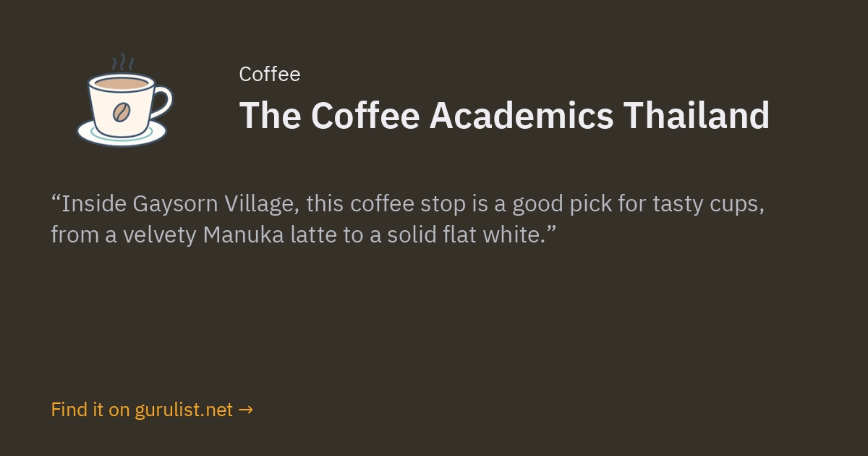Screen dimensions: 868x456
Task: Click the first line of the review quote
Action: 408,205
